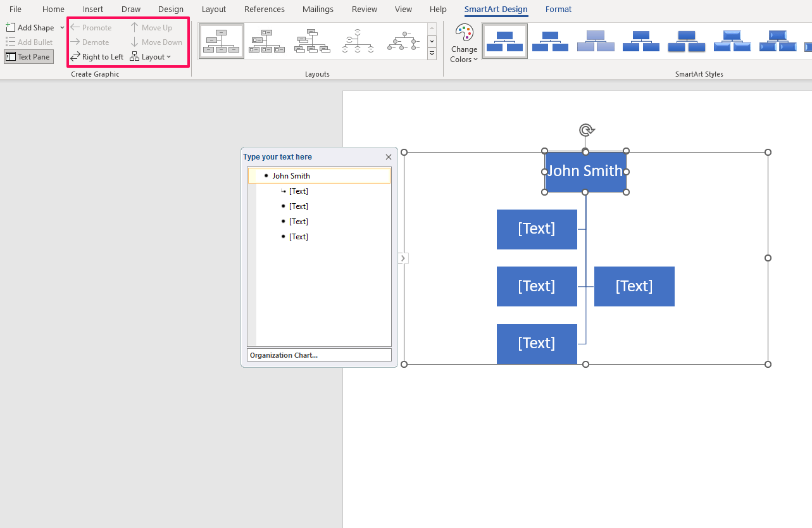
Task: Select the first organization chart layout thumbnail
Action: 222,41
